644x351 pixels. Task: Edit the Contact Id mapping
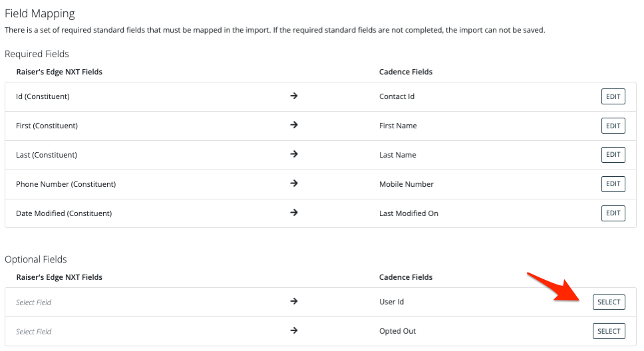pyautogui.click(x=613, y=96)
